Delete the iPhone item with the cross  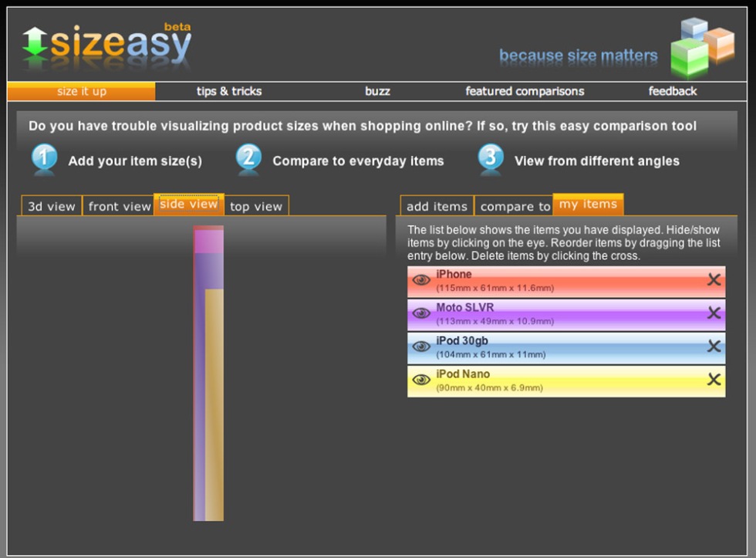[714, 280]
